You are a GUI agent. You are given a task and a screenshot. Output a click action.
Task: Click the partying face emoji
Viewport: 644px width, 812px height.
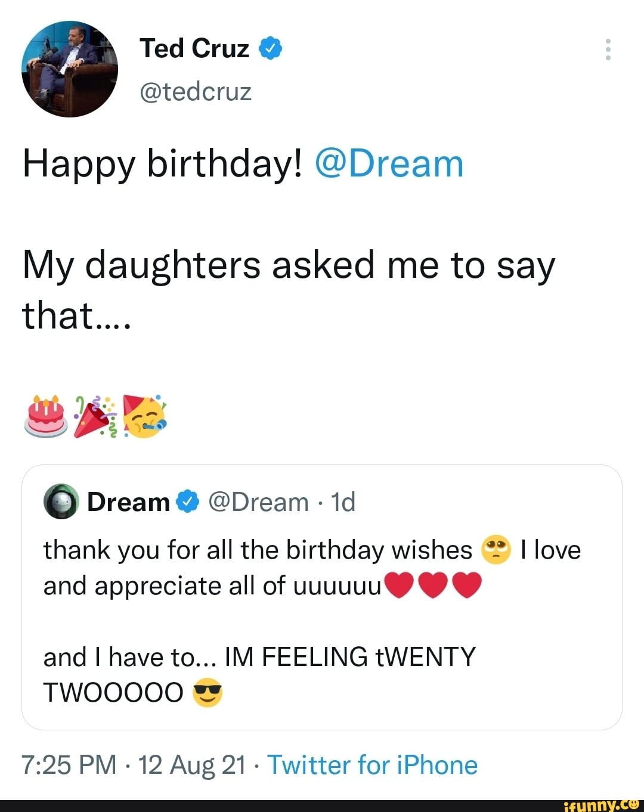point(144,416)
